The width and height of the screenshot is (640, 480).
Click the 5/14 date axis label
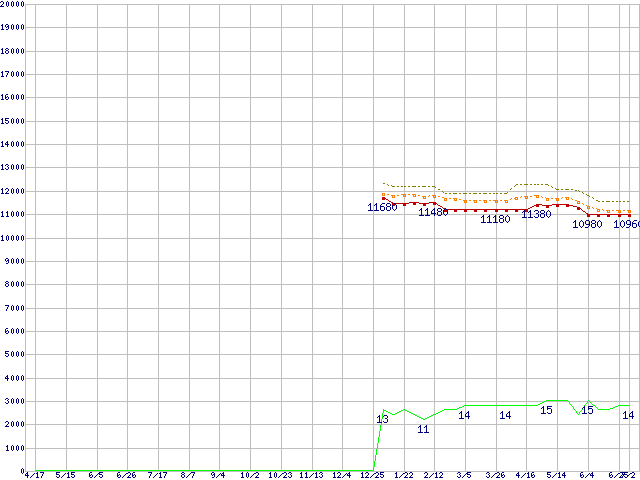556,475
